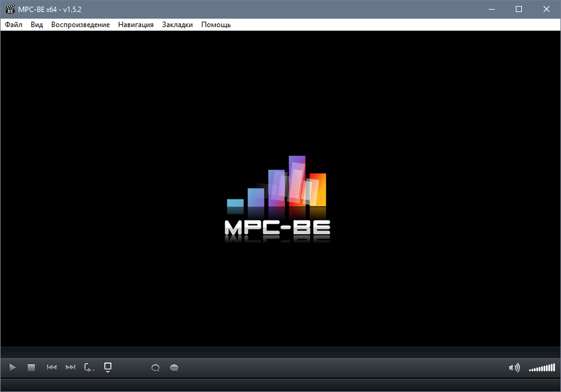Click the seek bar above playback controls

(x=280, y=353)
